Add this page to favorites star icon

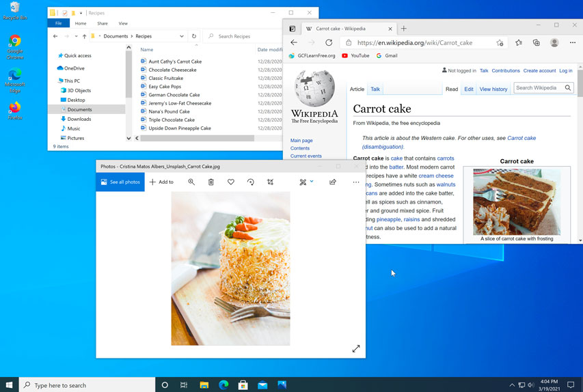point(500,42)
